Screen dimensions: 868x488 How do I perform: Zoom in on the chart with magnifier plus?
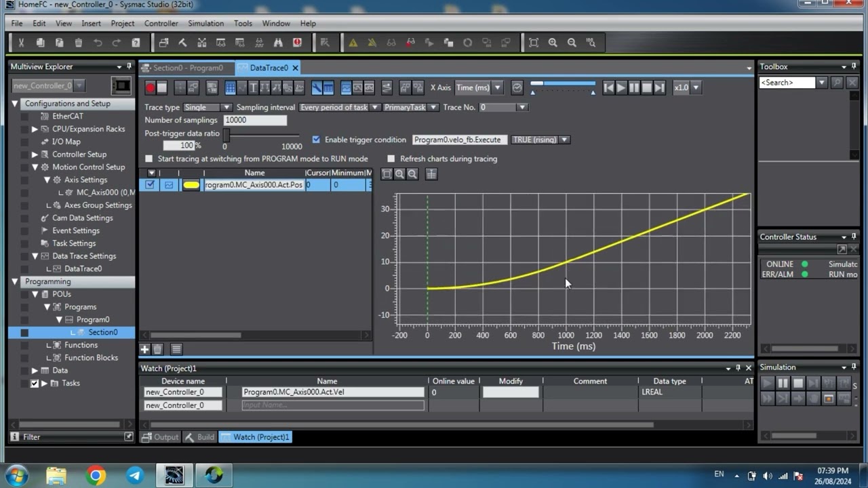[399, 174]
